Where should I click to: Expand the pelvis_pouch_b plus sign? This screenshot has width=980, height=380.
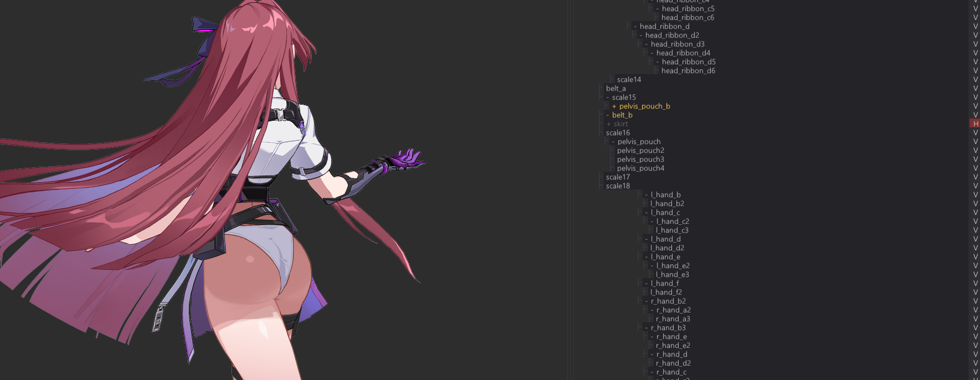[x=614, y=106]
